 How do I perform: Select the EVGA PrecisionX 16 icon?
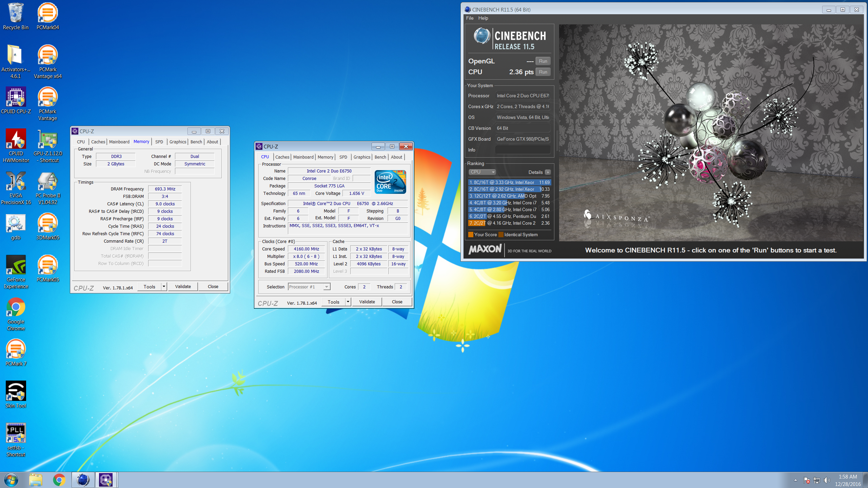pyautogui.click(x=16, y=188)
